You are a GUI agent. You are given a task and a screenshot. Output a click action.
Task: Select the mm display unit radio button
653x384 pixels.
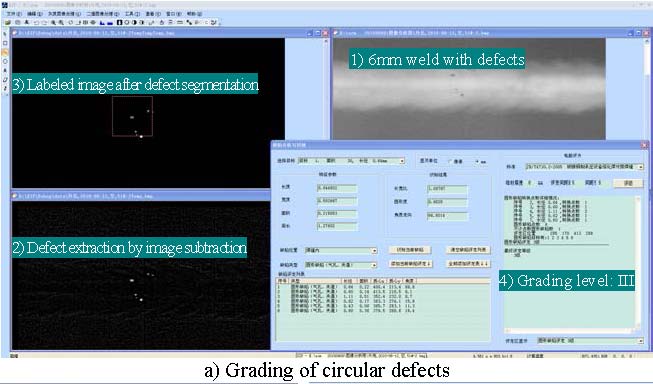(477, 161)
